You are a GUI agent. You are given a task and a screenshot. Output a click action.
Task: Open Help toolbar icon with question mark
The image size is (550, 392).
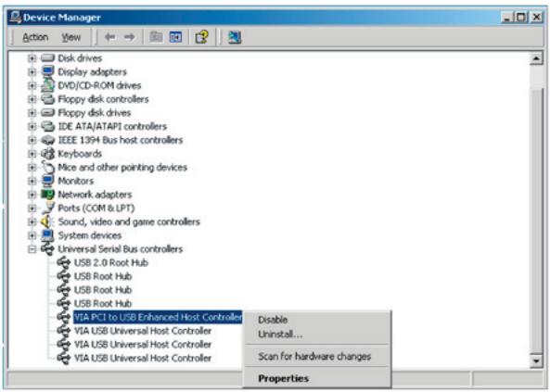tap(201, 37)
